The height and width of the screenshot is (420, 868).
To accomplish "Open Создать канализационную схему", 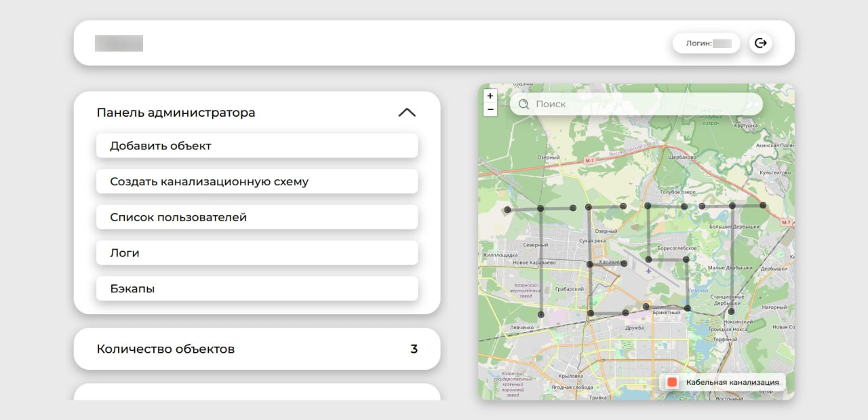I will tap(257, 182).
